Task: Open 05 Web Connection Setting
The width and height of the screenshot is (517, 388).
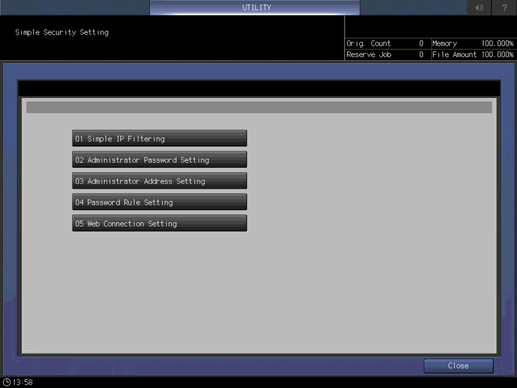Action: click(159, 223)
